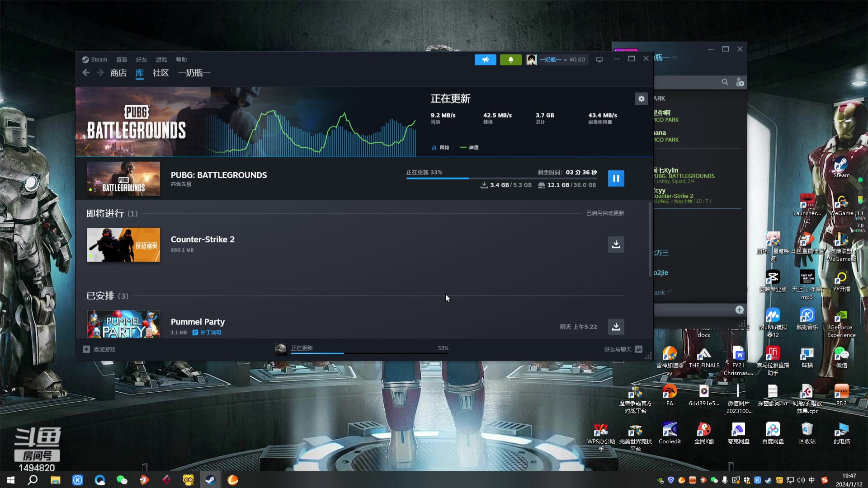Open the WeGame desktop shortcut
The image size is (868, 488).
point(841,205)
